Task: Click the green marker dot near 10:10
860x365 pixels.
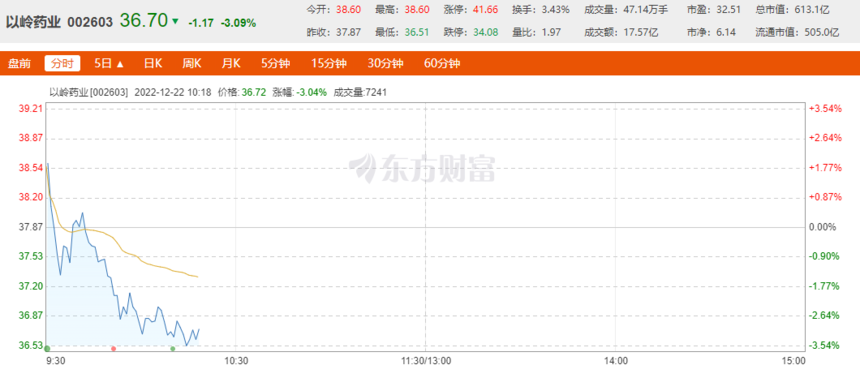Action: [173, 349]
